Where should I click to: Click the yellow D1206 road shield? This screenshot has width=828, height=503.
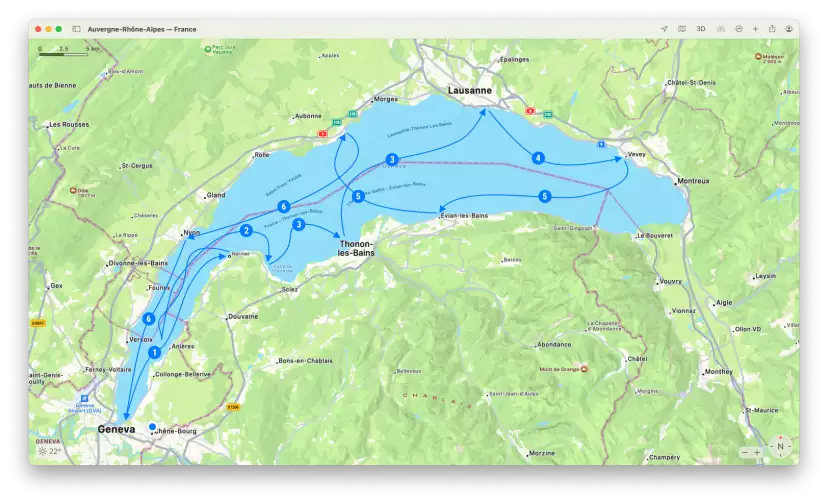click(233, 407)
